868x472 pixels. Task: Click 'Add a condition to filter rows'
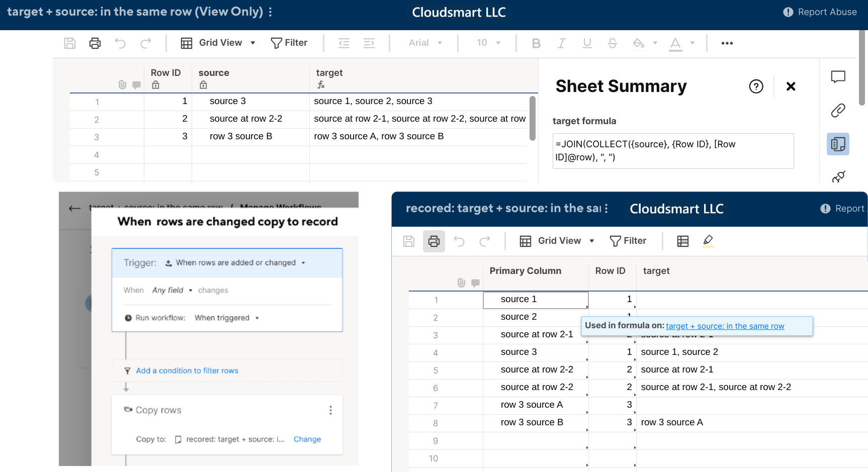[x=187, y=371]
